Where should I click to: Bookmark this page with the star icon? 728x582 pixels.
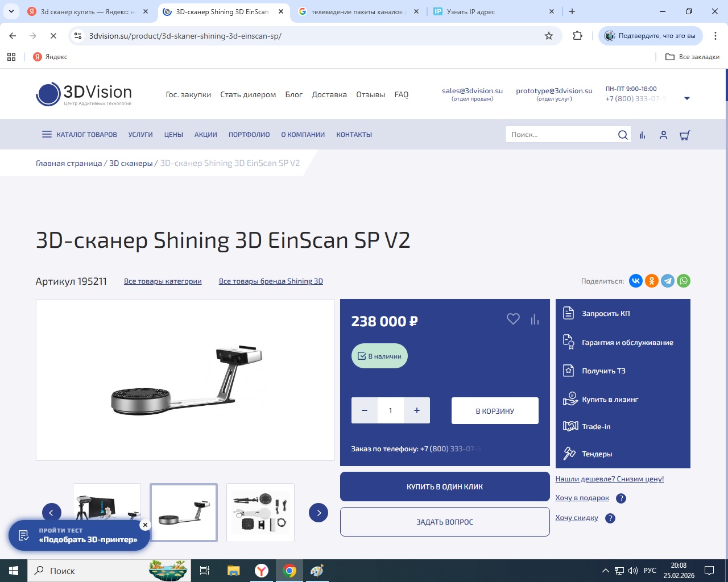tap(549, 36)
